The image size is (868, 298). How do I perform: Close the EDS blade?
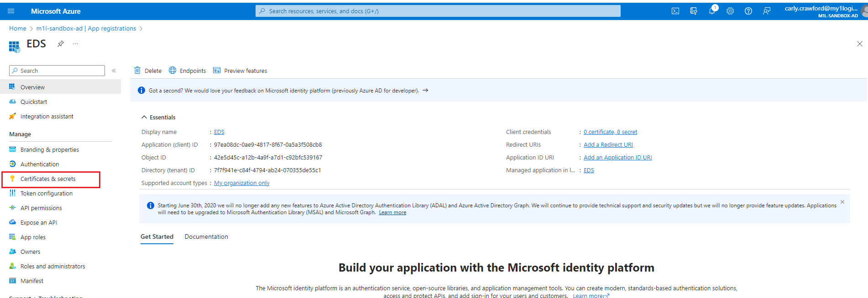click(x=859, y=44)
